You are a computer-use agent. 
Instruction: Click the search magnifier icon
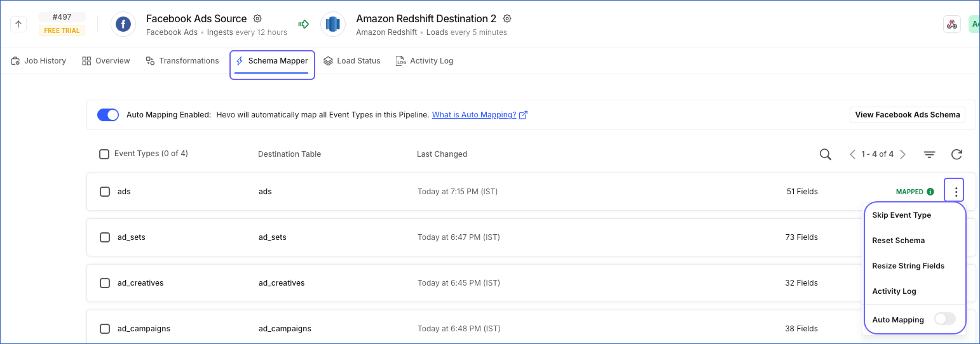click(826, 154)
